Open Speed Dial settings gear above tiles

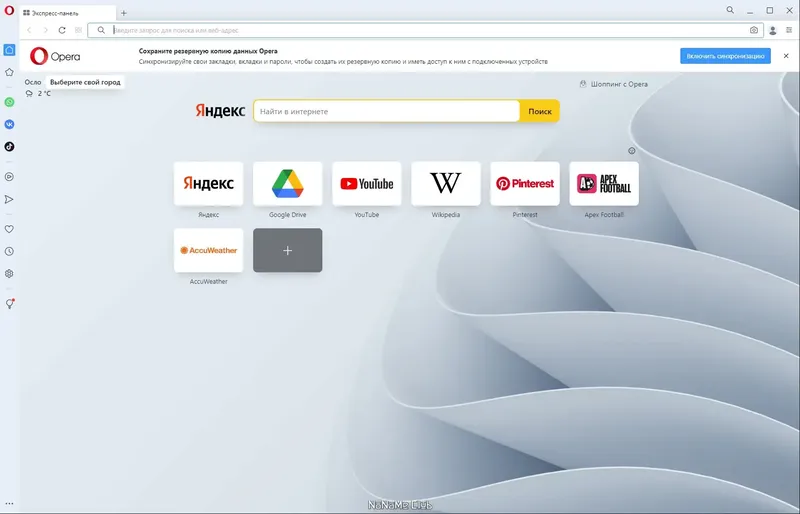point(632,151)
